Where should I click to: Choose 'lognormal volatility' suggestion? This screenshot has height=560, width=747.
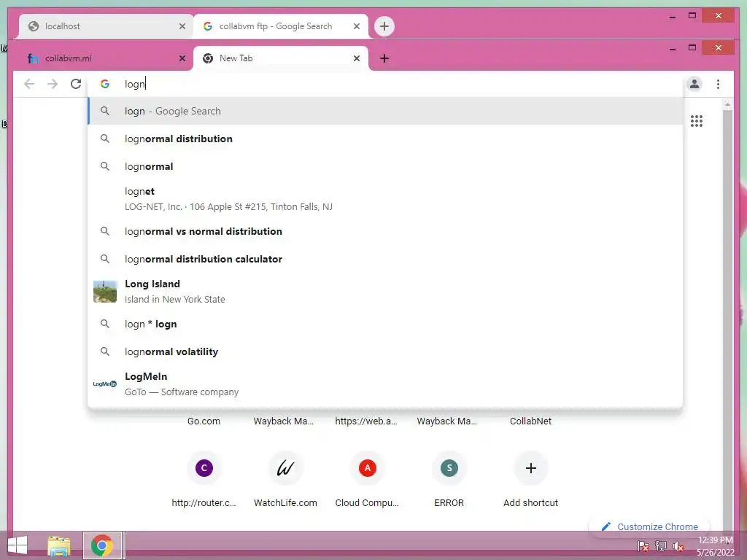pyautogui.click(x=386, y=351)
